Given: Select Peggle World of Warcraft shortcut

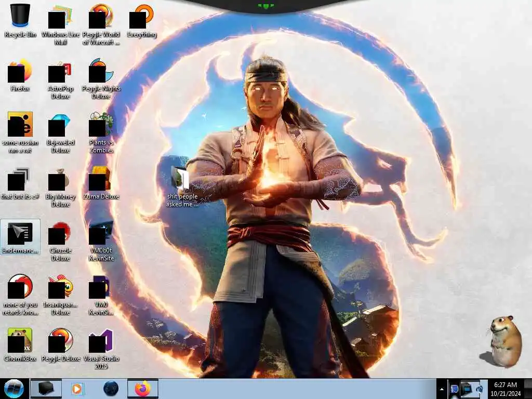Looking at the screenshot, I should tap(101, 24).
